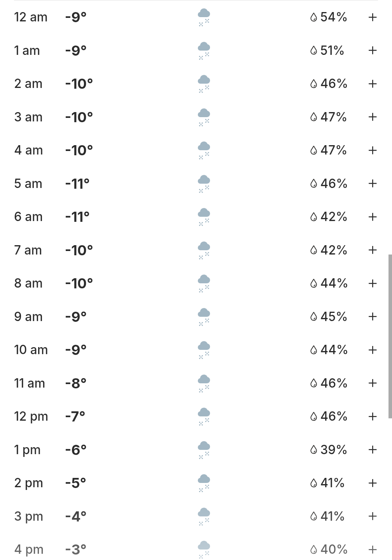
Task: Click the raindrop icon beside 39%
Action: (314, 450)
